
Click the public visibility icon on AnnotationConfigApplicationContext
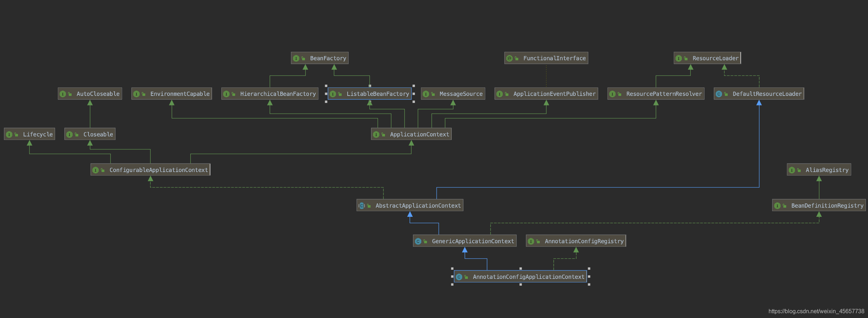tap(466, 277)
